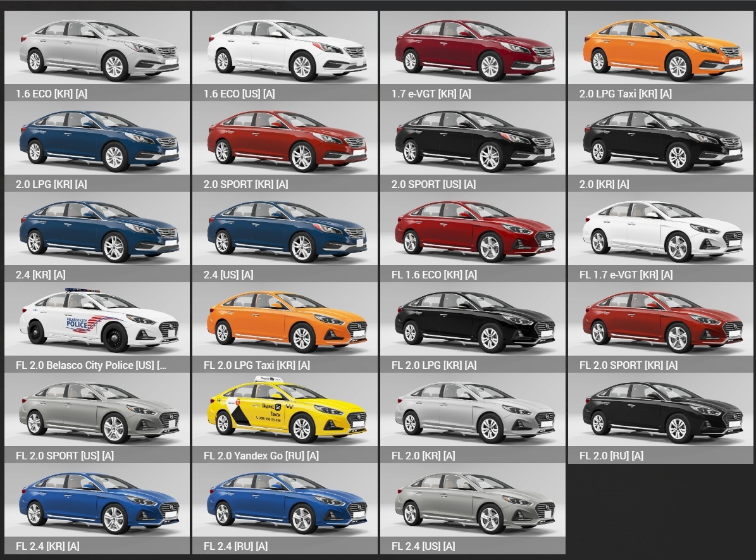This screenshot has height=560, width=756.
Task: Pick the dark red 1.7 e-VGT [KR] sedan
Action: click(x=473, y=49)
